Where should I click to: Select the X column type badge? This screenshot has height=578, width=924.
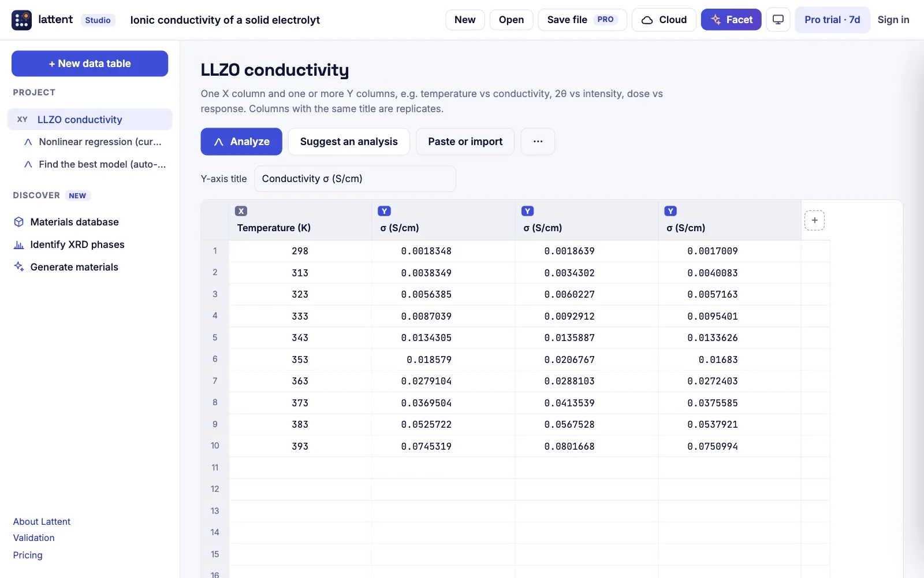point(241,211)
